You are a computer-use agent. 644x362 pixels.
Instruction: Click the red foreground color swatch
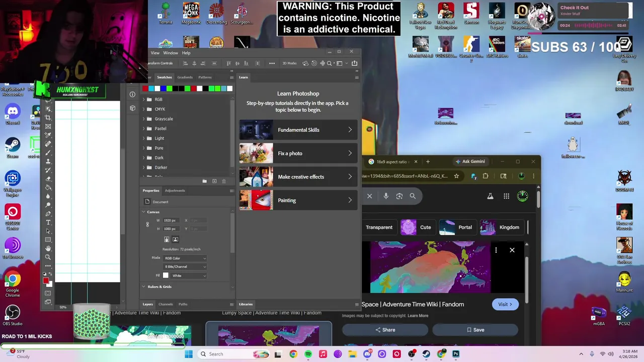click(x=46, y=281)
